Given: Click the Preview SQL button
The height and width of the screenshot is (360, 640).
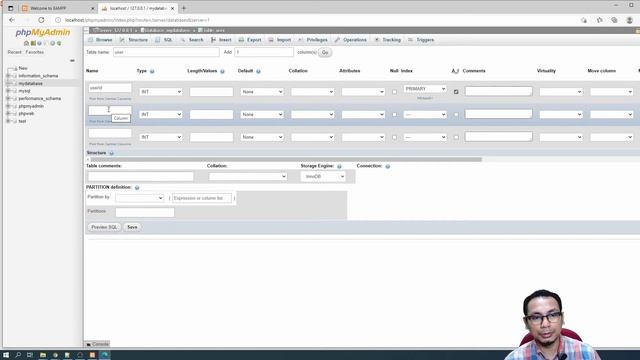Looking at the screenshot, I should (x=104, y=227).
